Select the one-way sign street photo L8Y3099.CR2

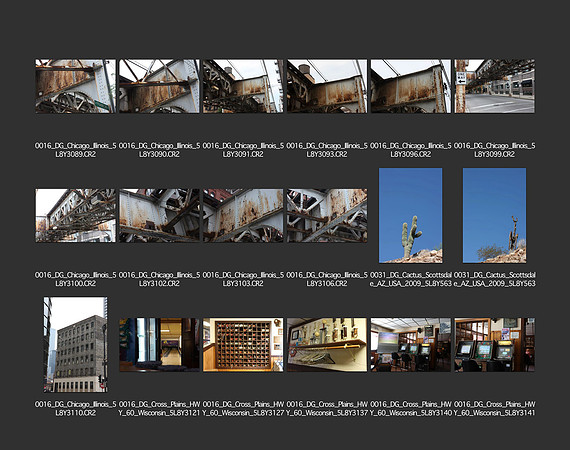[x=494, y=86]
